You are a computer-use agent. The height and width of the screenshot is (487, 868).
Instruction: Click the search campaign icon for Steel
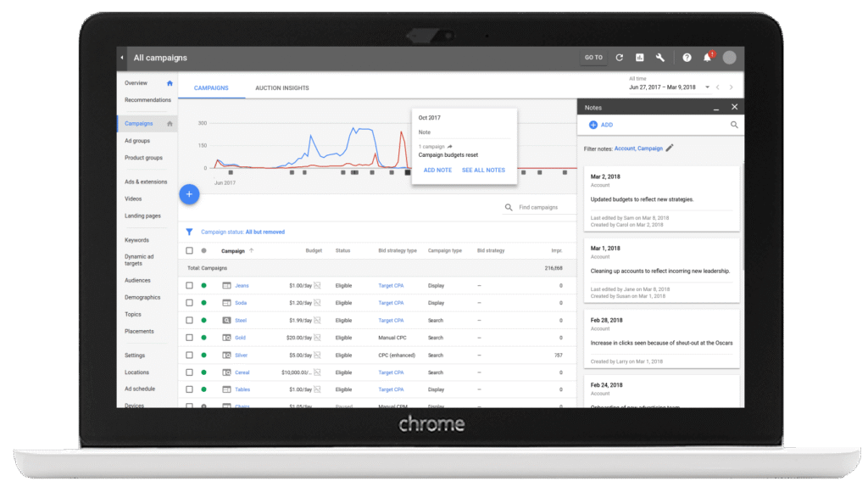226,320
